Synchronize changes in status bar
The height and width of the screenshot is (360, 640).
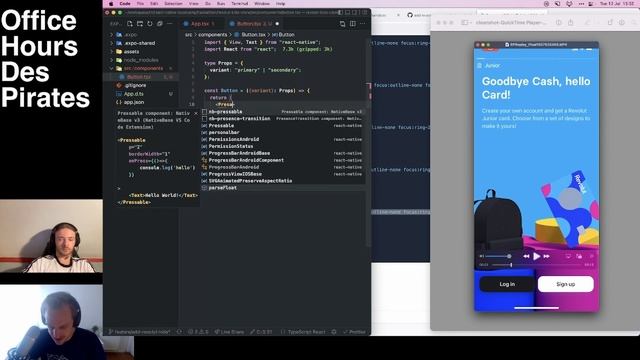point(179,332)
